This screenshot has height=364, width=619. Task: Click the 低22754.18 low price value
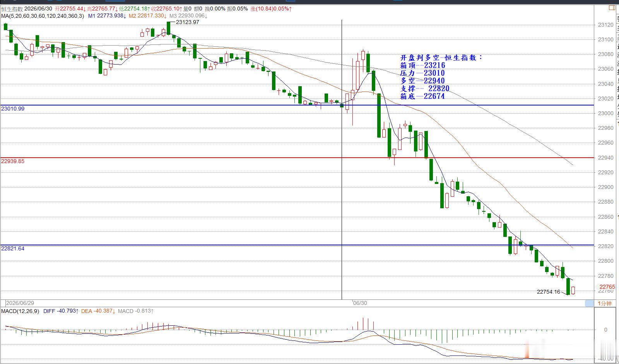135,9
